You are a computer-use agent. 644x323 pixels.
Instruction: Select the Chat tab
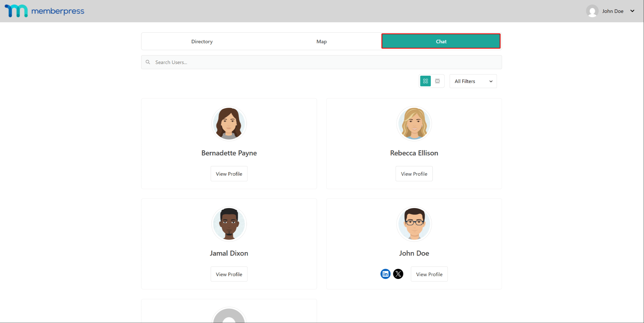coord(441,41)
